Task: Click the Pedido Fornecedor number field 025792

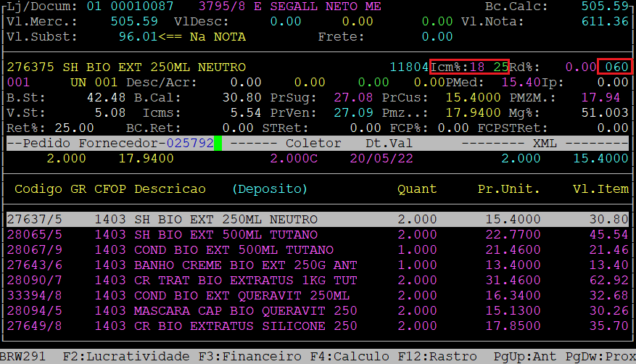Action: click(190, 144)
